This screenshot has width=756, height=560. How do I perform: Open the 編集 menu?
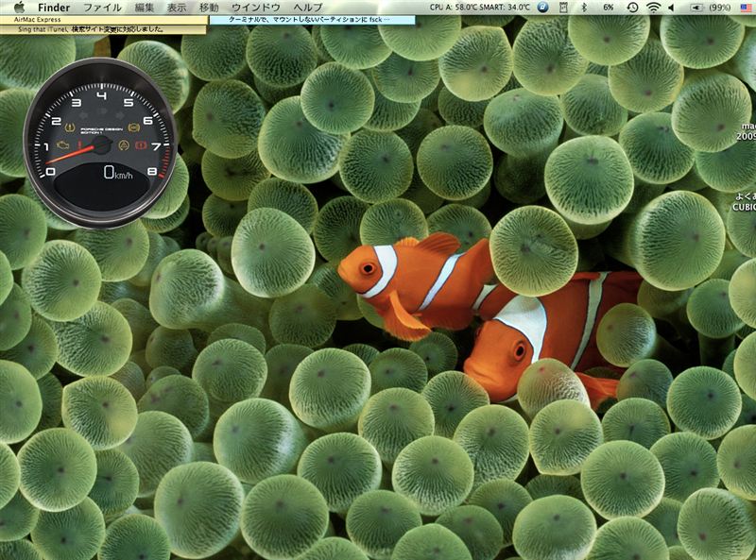point(145,8)
